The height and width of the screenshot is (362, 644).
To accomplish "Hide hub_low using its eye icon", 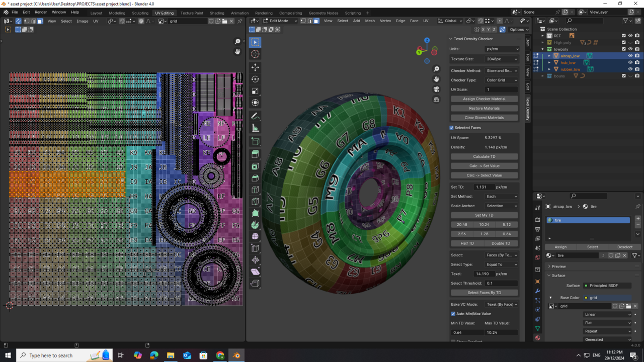I will [x=630, y=62].
